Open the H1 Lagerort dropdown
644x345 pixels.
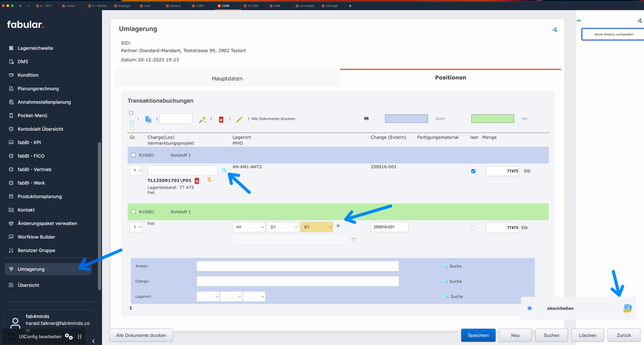pos(249,227)
